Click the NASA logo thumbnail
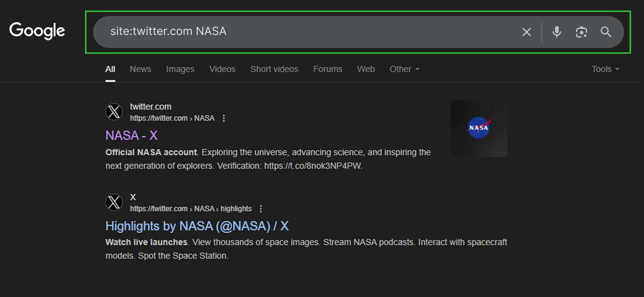The width and height of the screenshot is (644, 297). (x=479, y=129)
